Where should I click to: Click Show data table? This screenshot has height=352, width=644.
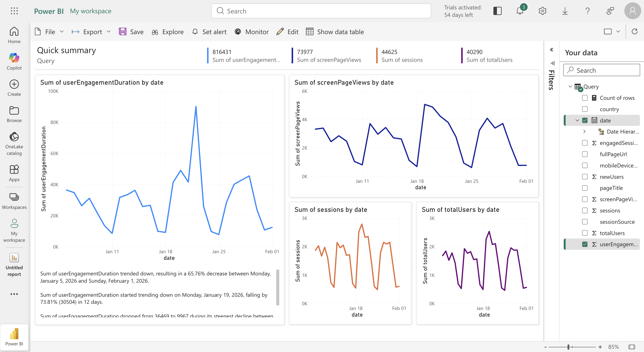(335, 32)
